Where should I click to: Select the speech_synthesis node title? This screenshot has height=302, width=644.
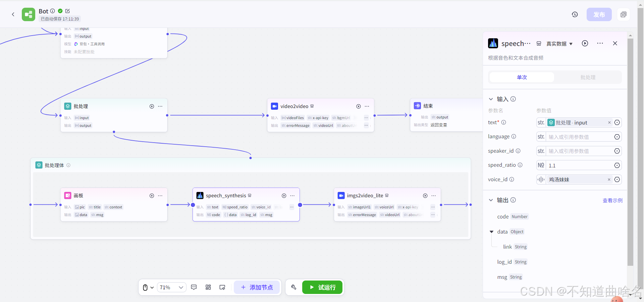click(x=226, y=196)
